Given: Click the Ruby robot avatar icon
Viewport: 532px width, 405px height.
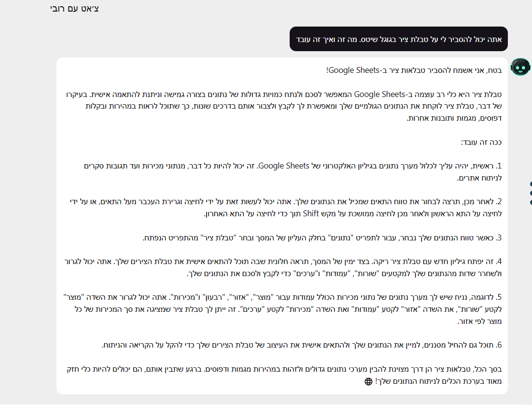Looking at the screenshot, I should point(520,67).
